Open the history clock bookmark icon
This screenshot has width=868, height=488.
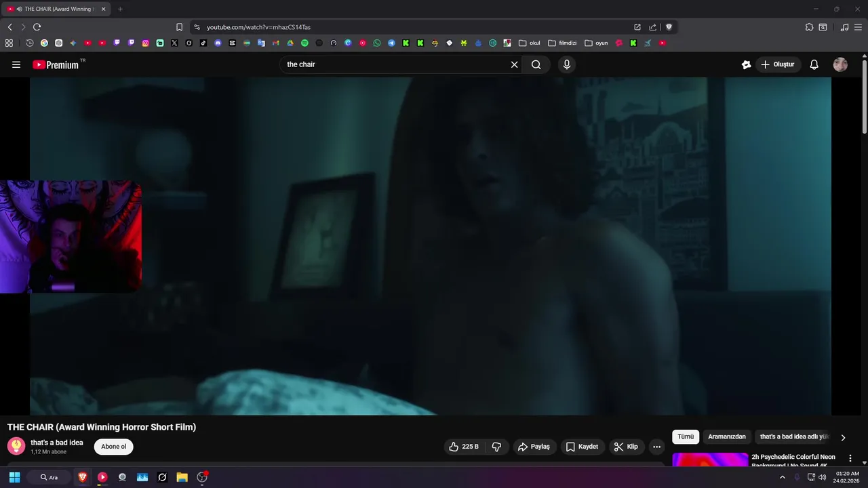coord(30,43)
